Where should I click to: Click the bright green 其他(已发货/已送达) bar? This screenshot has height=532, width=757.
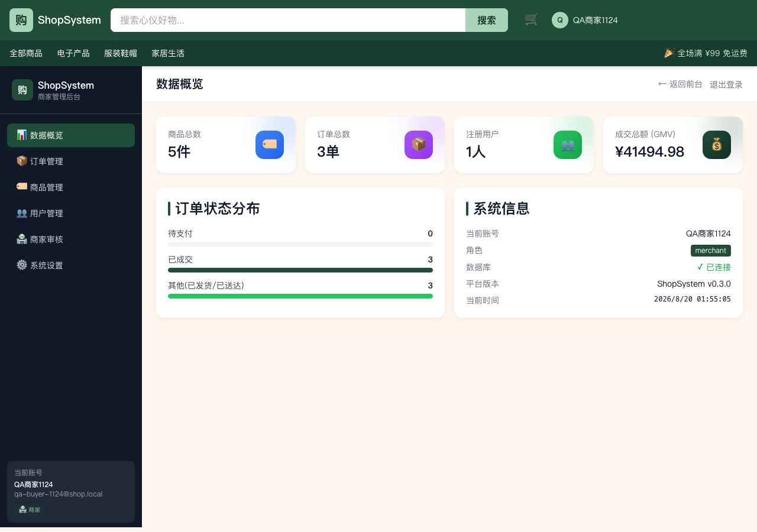[300, 296]
